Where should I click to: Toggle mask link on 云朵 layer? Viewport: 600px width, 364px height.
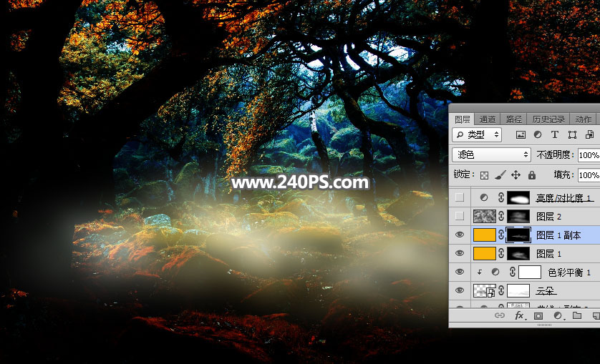point(501,291)
